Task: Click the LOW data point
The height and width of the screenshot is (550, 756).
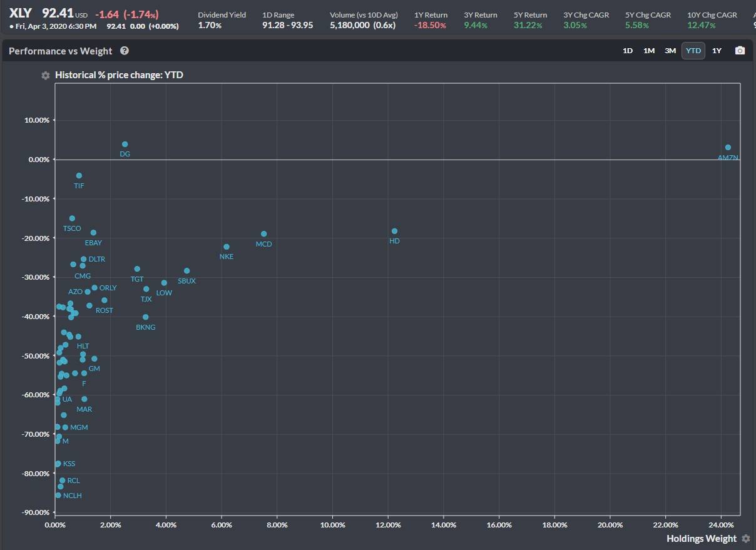Action: click(x=164, y=283)
